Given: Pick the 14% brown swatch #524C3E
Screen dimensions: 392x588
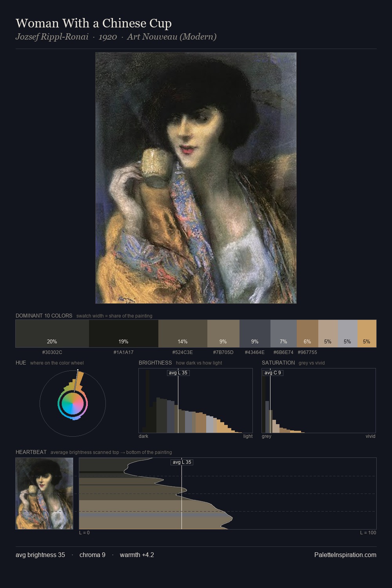Looking at the screenshot, I should tap(183, 334).
